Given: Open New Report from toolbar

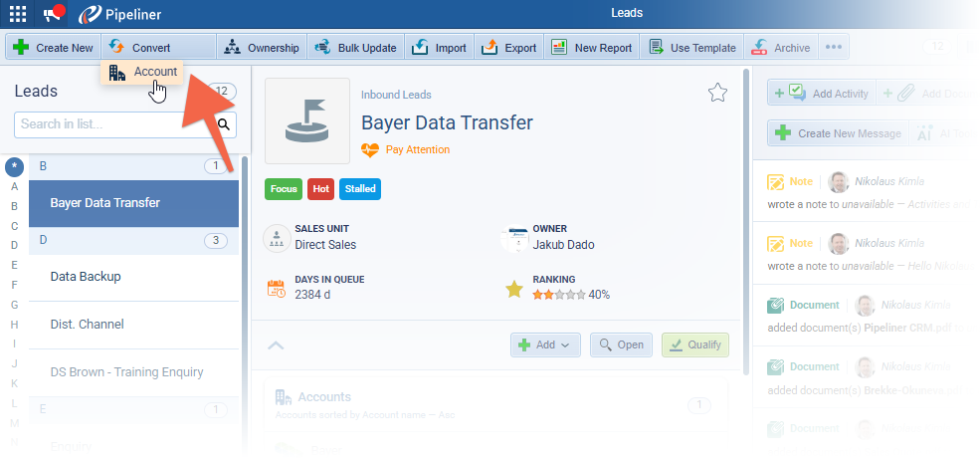Looking at the screenshot, I should coord(592,47).
